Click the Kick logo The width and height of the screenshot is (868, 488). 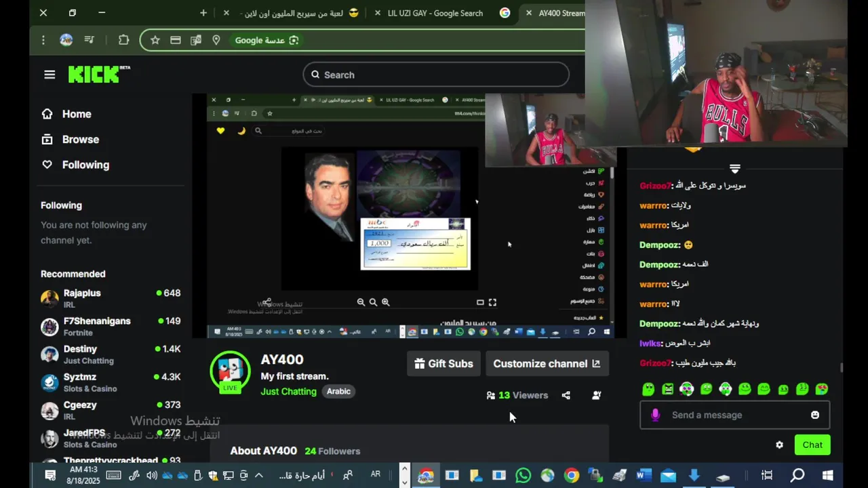(99, 74)
